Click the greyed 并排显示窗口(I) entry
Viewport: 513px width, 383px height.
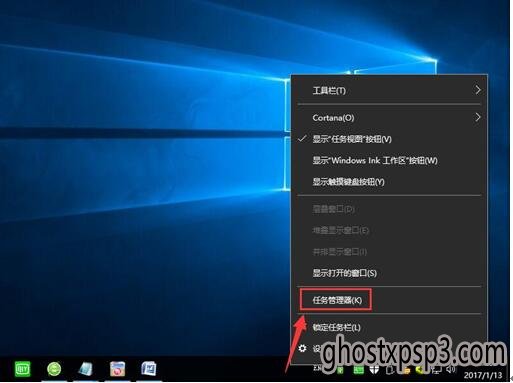(389, 252)
